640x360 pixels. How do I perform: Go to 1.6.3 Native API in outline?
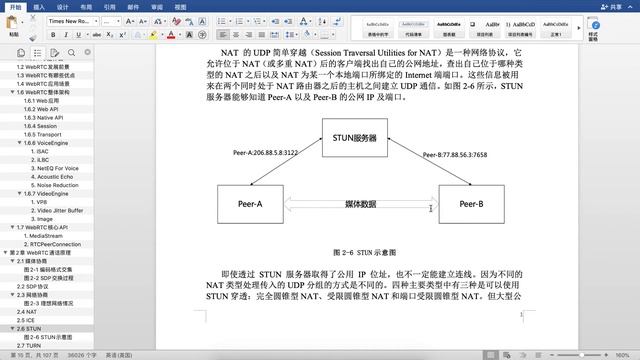[43, 118]
